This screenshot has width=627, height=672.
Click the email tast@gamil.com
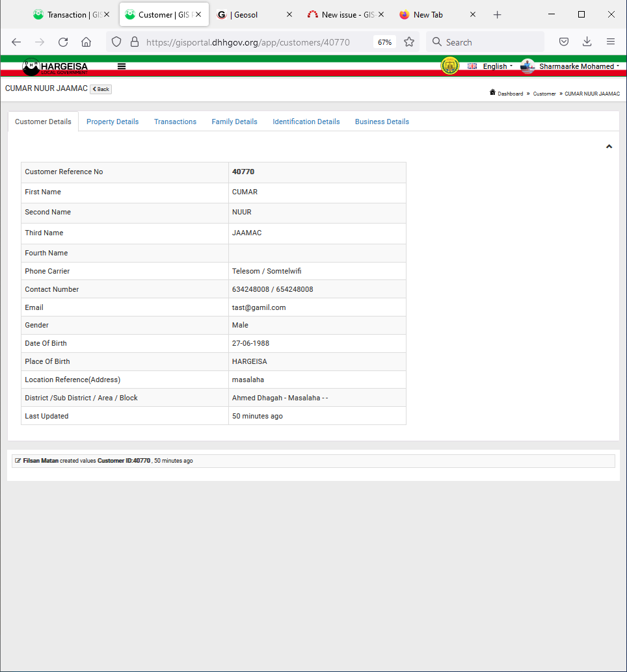click(259, 307)
